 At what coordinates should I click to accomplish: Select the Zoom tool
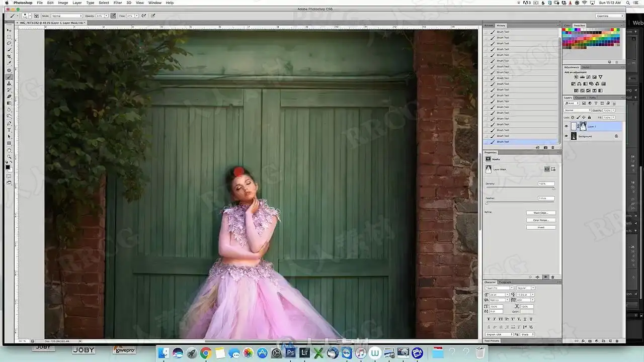pos(9,156)
